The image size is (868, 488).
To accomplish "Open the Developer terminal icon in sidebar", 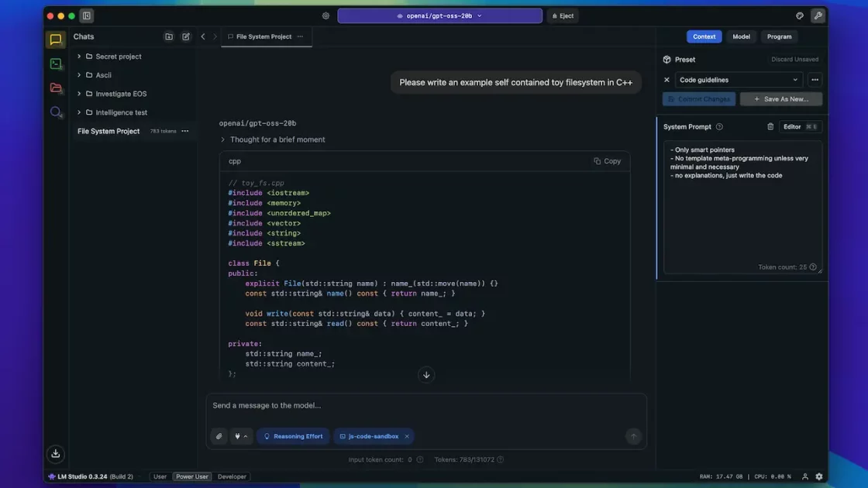I will (x=56, y=64).
